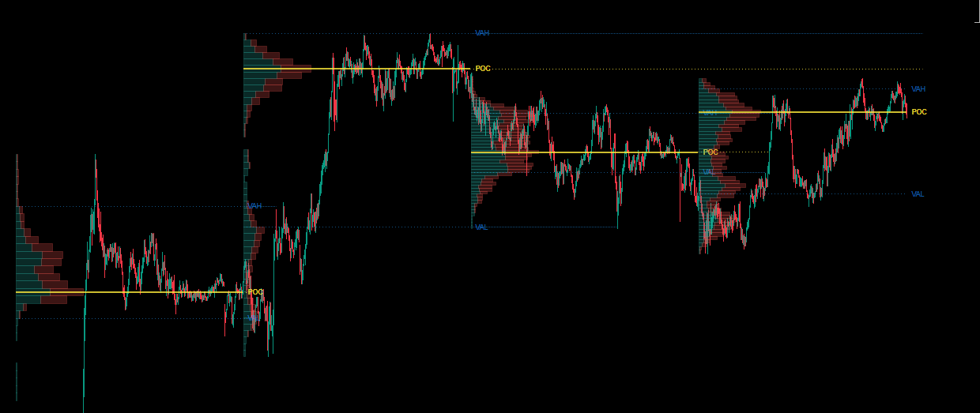Select the third session's volume profile histogram

click(x=494, y=158)
